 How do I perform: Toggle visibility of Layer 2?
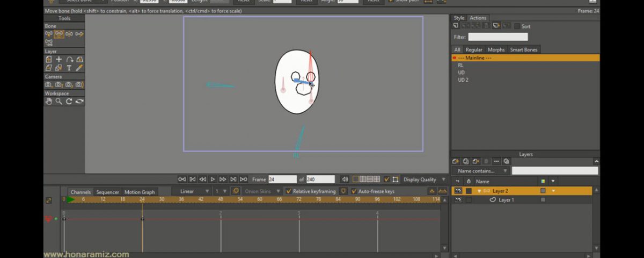point(458,191)
